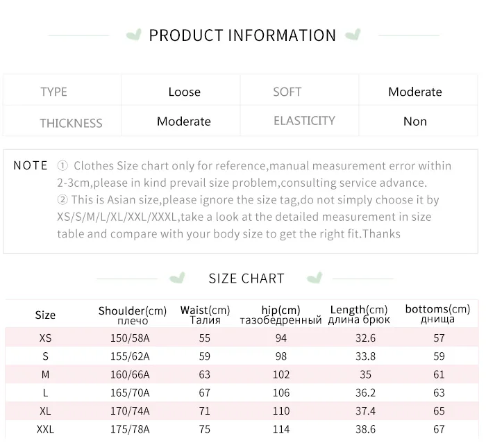This screenshot has width=486, height=448.
Task: Select the TYPE label cell
Action: 53,92
